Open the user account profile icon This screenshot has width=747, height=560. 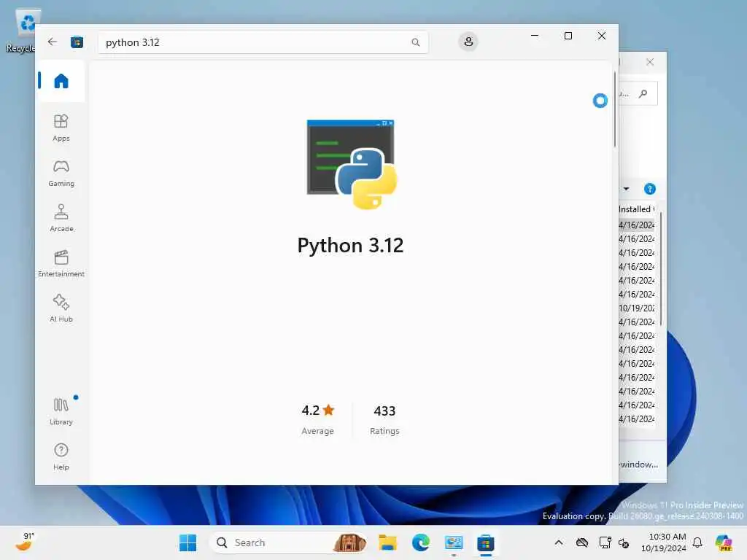[x=468, y=42]
